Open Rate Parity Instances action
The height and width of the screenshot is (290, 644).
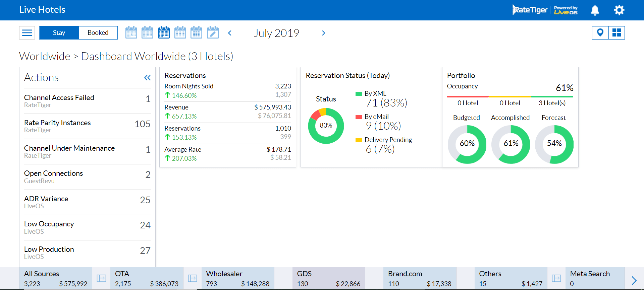87,126
